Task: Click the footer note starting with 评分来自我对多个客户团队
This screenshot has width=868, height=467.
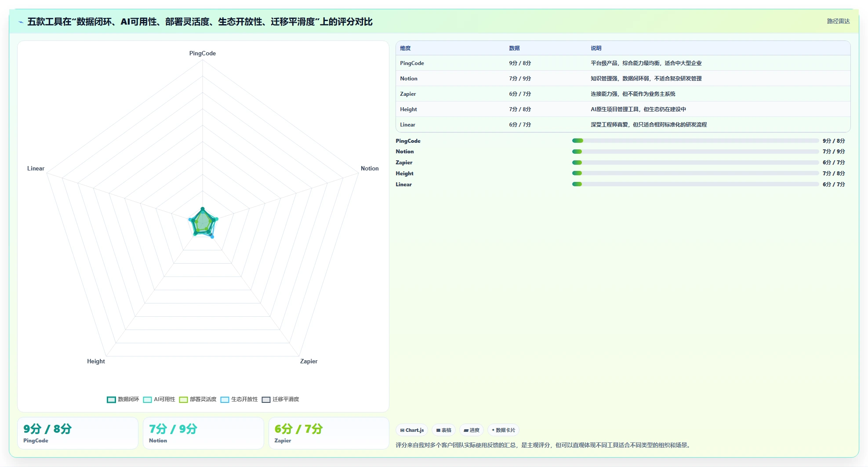Action: tap(544, 445)
